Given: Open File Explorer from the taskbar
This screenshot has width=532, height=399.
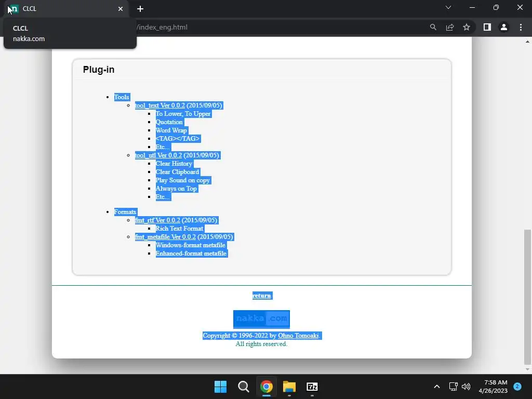Looking at the screenshot, I should [289, 387].
